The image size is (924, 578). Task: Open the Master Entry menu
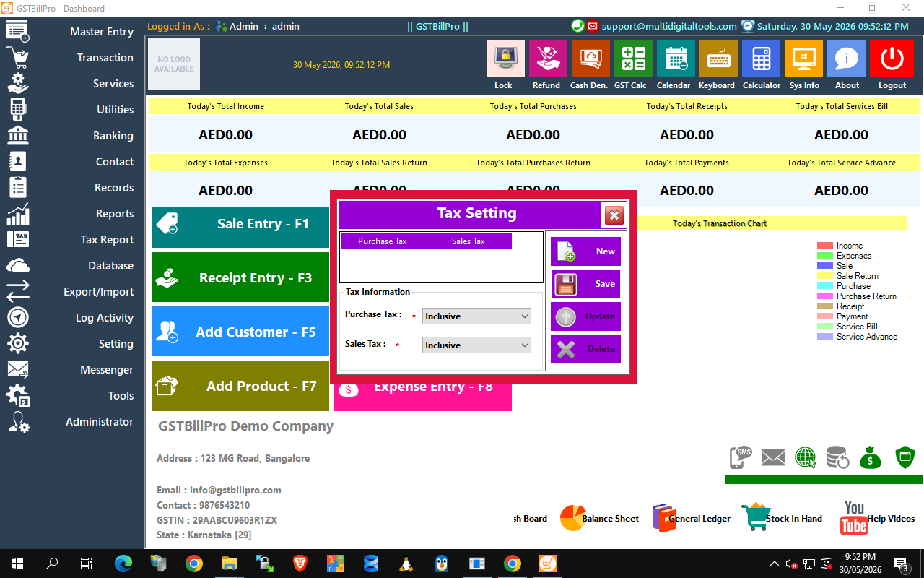point(102,32)
